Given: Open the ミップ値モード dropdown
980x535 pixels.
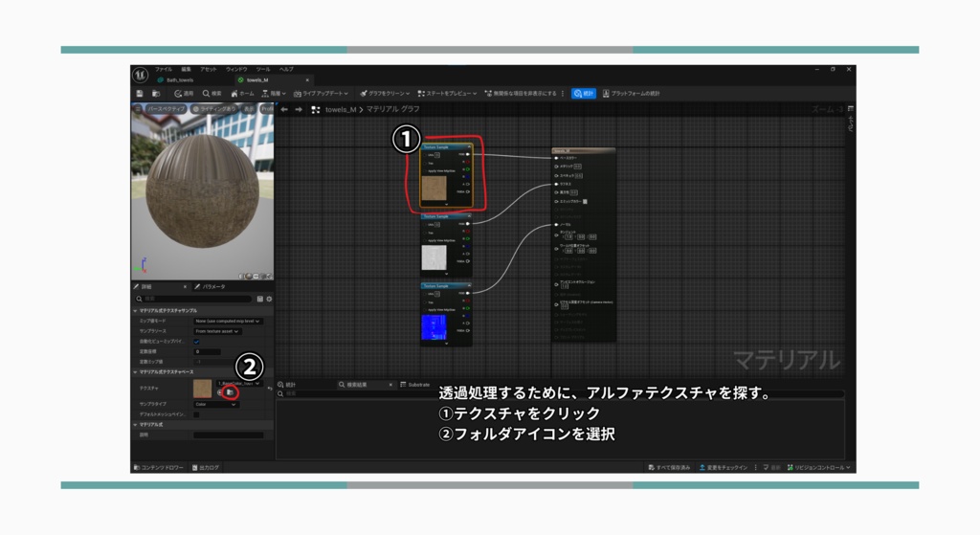Looking at the screenshot, I should (x=228, y=322).
